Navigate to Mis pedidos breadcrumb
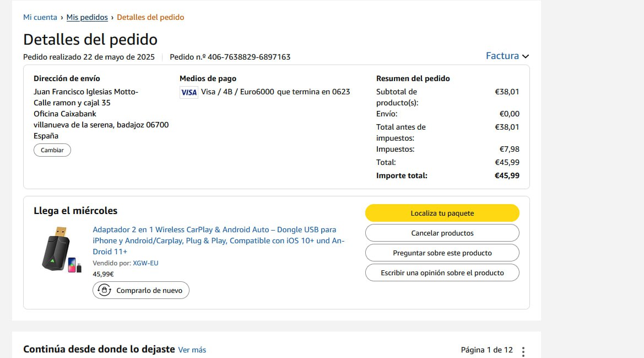644x358 pixels. [87, 17]
